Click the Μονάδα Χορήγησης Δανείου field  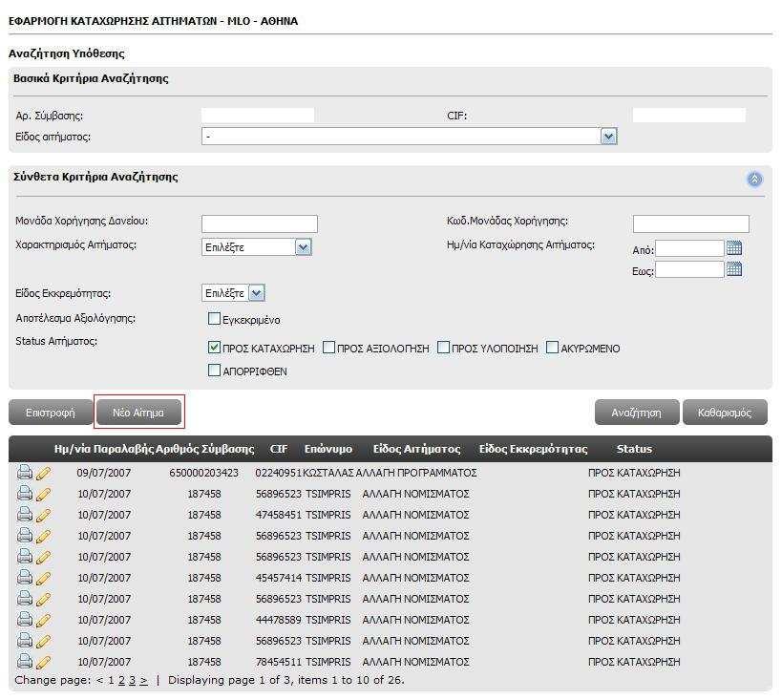(x=260, y=223)
